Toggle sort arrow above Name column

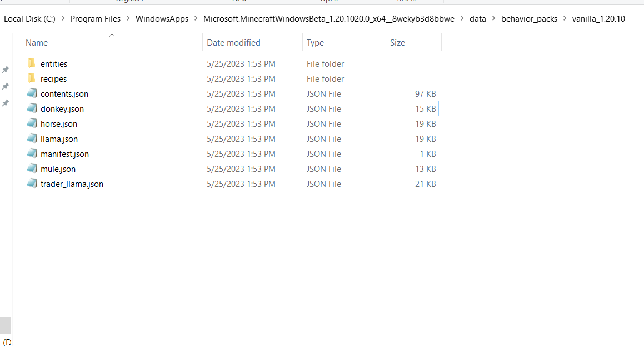[x=112, y=36]
